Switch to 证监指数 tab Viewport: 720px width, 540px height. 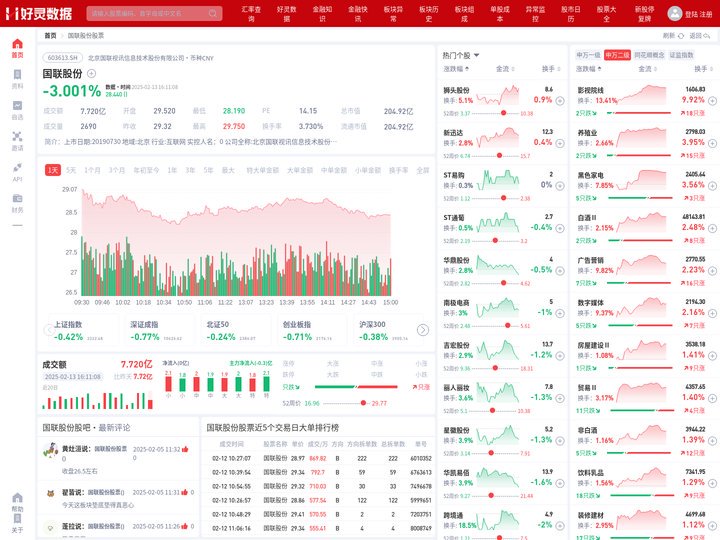681,55
